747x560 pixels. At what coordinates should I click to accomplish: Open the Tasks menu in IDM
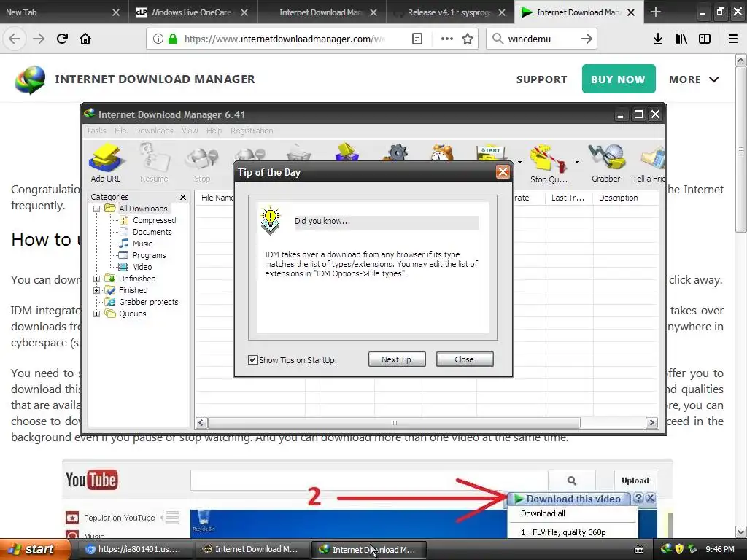click(x=96, y=131)
